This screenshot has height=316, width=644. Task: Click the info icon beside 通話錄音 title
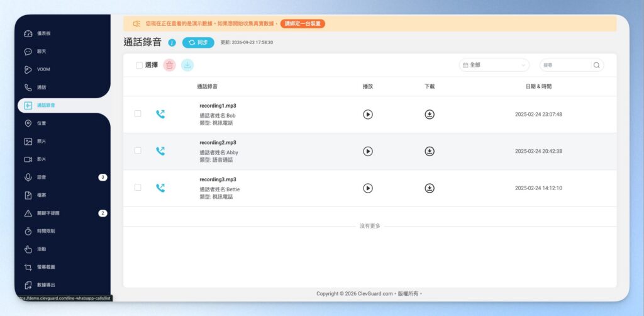coord(172,43)
